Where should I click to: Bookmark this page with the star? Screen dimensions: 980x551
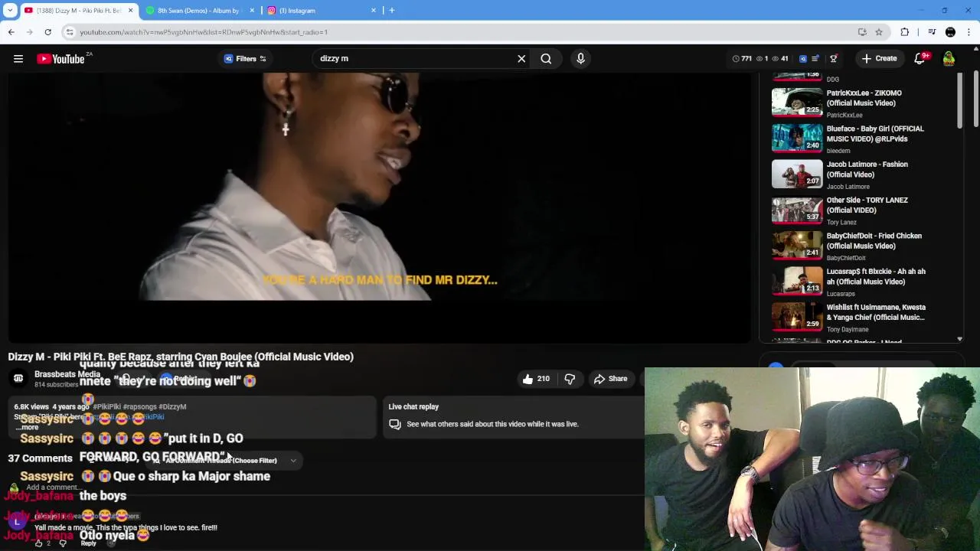[x=879, y=32]
